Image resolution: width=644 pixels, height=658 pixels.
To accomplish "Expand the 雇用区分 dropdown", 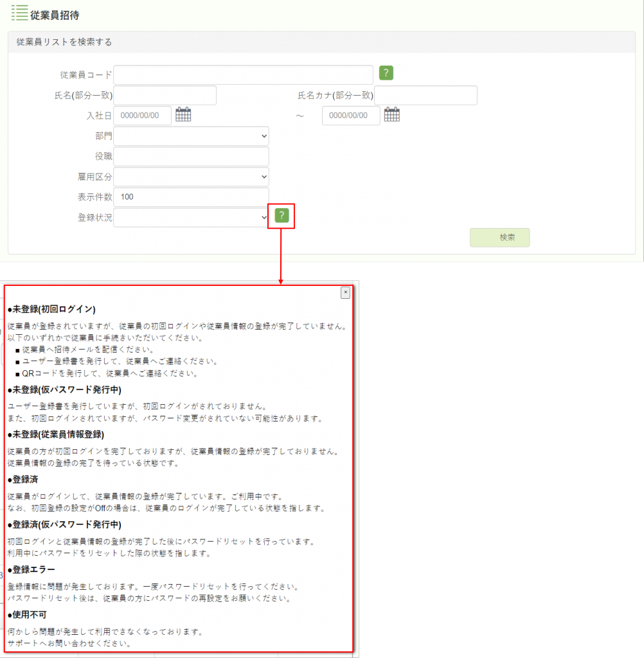I will 191,177.
